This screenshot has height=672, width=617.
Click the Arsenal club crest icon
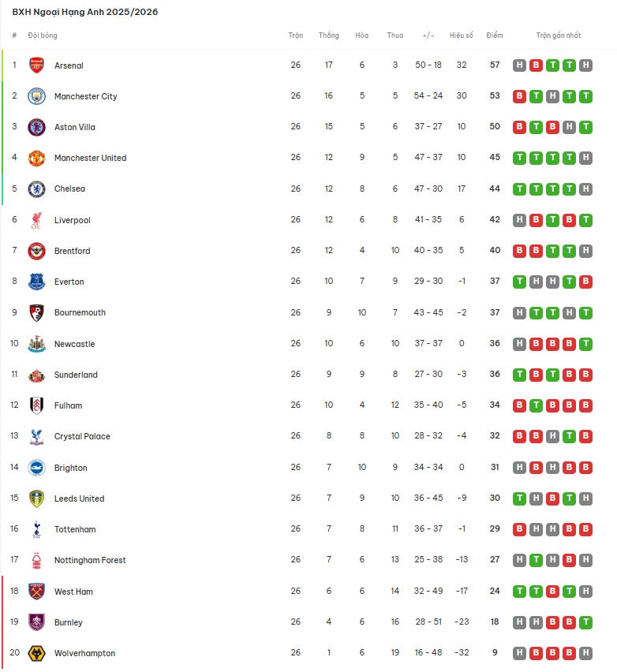click(x=36, y=65)
